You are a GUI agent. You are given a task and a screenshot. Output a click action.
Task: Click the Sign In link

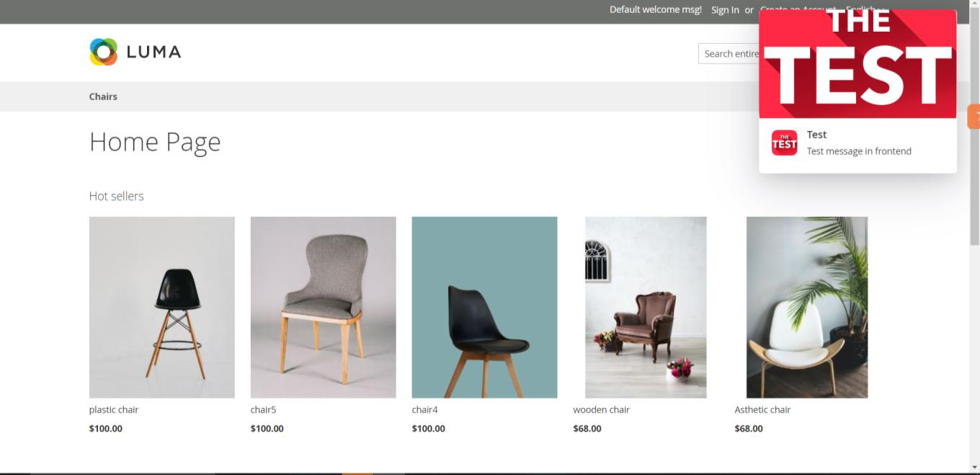pos(725,10)
